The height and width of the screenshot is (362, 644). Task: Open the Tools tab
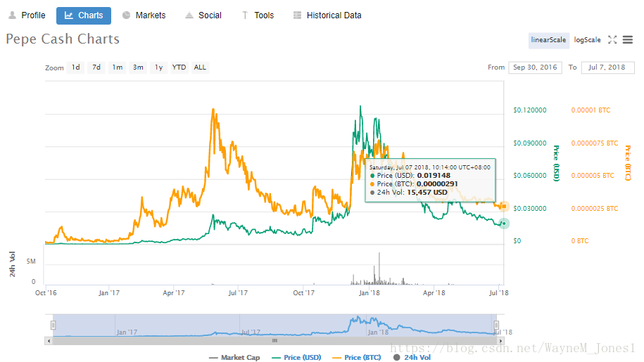(x=258, y=15)
